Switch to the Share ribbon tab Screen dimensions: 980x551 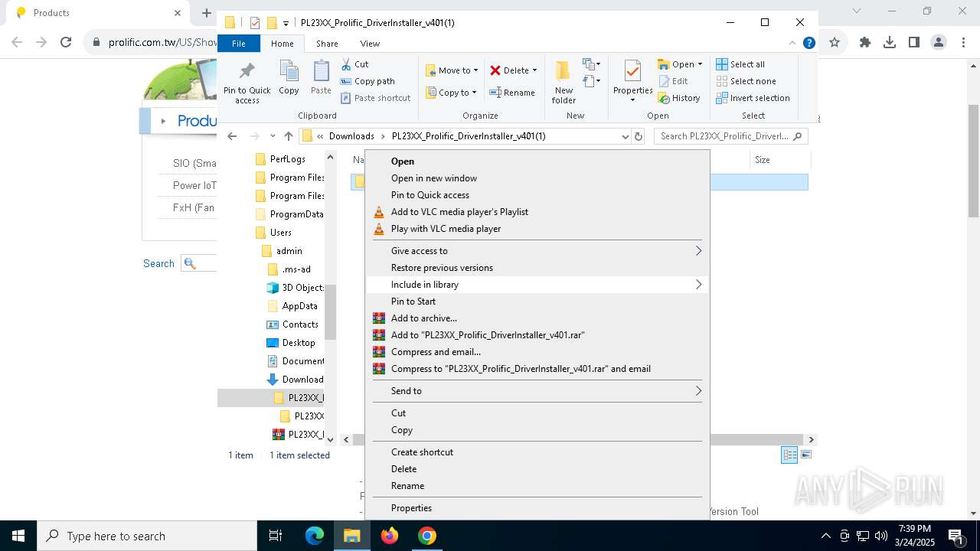(x=327, y=44)
